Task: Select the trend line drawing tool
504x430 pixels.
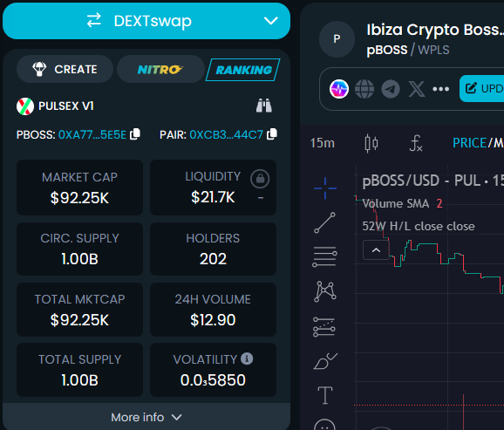Action: coord(325,222)
